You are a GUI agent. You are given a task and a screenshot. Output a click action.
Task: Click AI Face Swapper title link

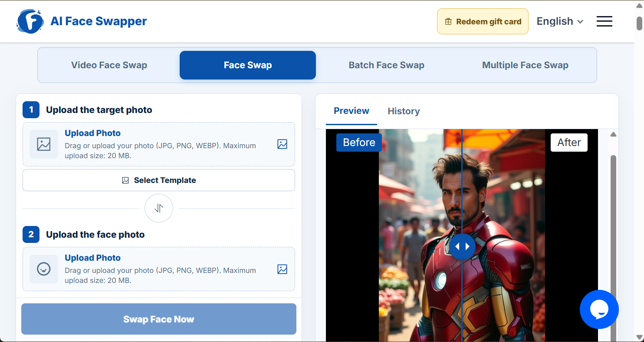99,21
